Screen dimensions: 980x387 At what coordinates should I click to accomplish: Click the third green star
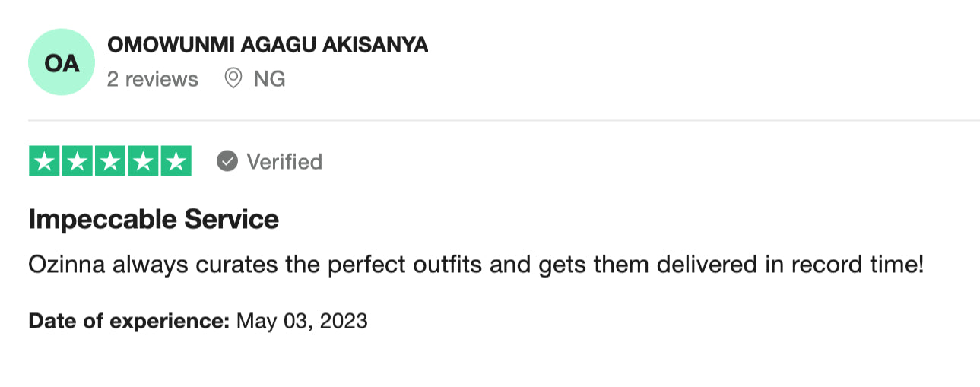[x=110, y=161]
